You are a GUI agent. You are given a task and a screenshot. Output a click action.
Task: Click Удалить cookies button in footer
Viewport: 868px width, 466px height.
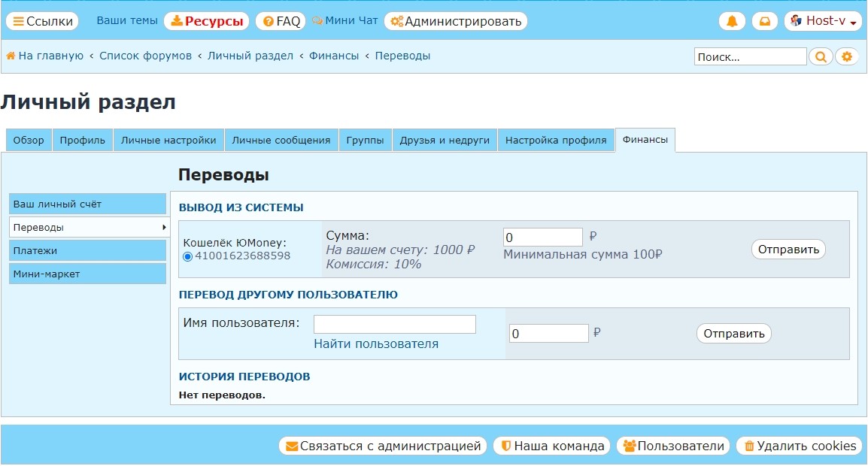pyautogui.click(x=800, y=446)
